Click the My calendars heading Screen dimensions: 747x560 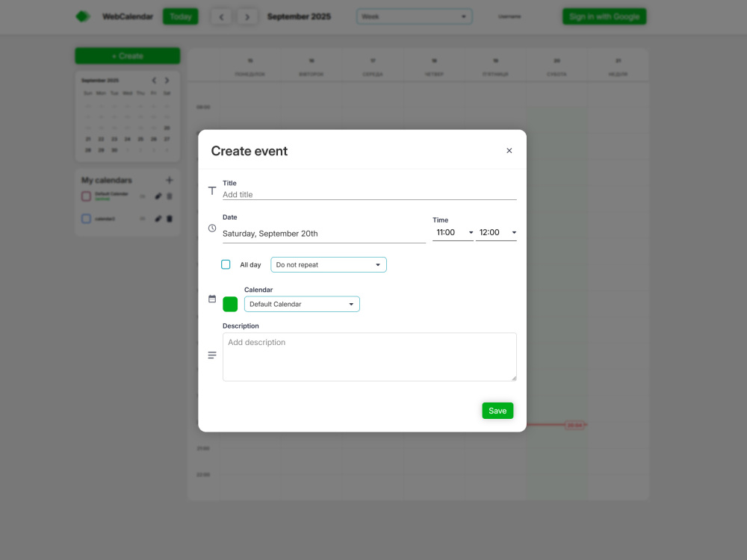click(x=106, y=180)
